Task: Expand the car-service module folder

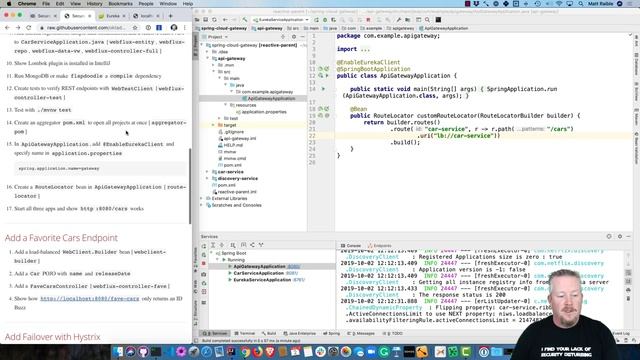Action: click(208, 172)
